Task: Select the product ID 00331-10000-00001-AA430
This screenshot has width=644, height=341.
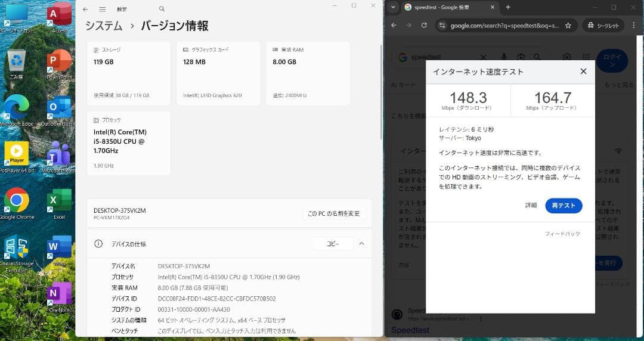Action: click(x=194, y=309)
